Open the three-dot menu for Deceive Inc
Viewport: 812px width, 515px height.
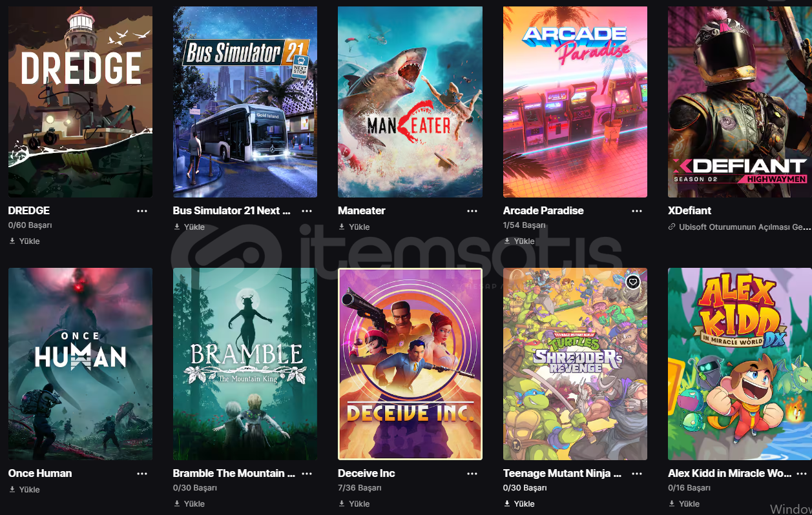(472, 474)
